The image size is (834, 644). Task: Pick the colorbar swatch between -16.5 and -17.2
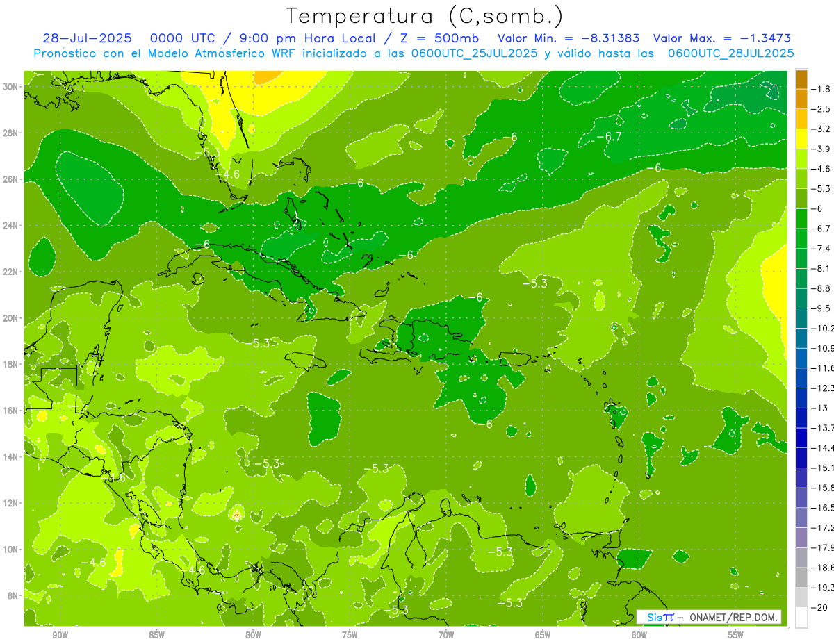click(801, 518)
